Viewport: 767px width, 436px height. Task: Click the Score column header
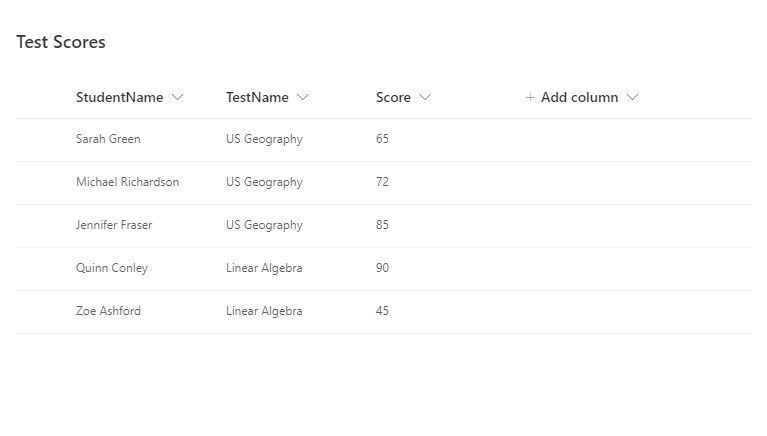coord(393,97)
